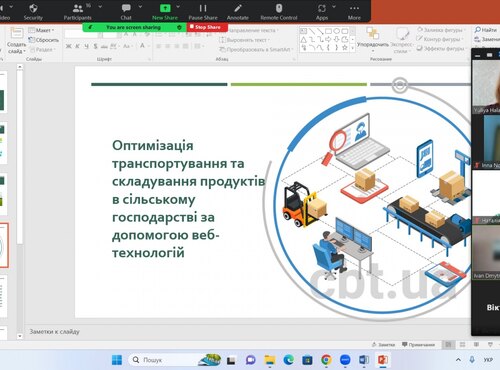Toggle text shadow (S) formatting
This screenshot has width=500, height=370.
pyautogui.click(x=96, y=46)
